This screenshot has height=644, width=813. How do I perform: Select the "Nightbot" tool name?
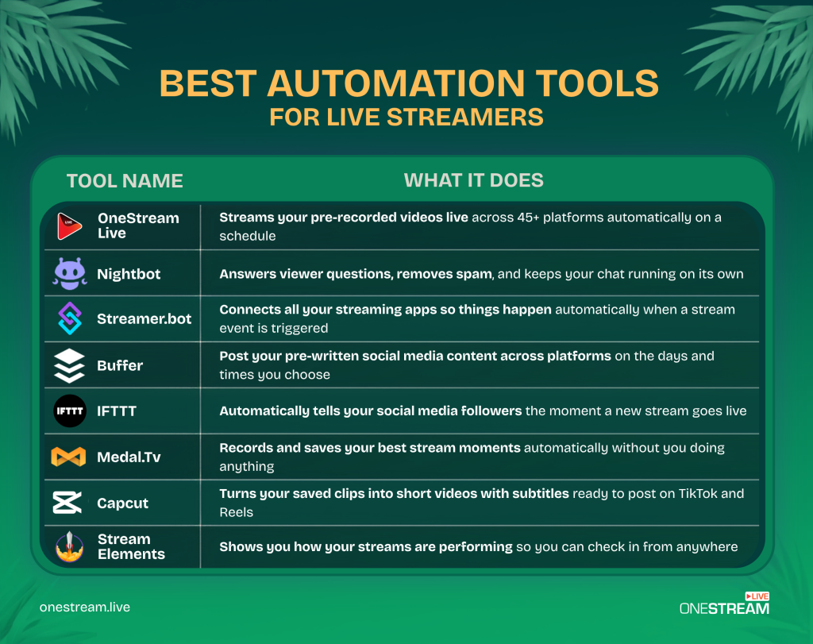[129, 274]
